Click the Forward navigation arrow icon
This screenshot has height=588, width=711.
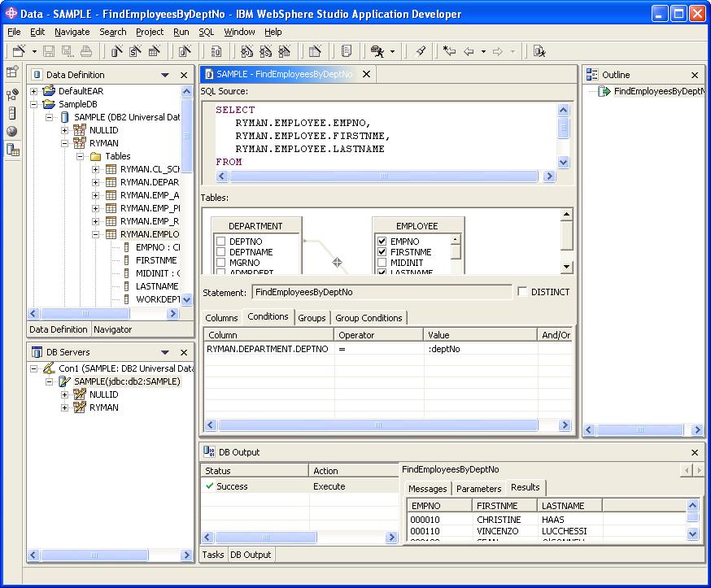[497, 52]
